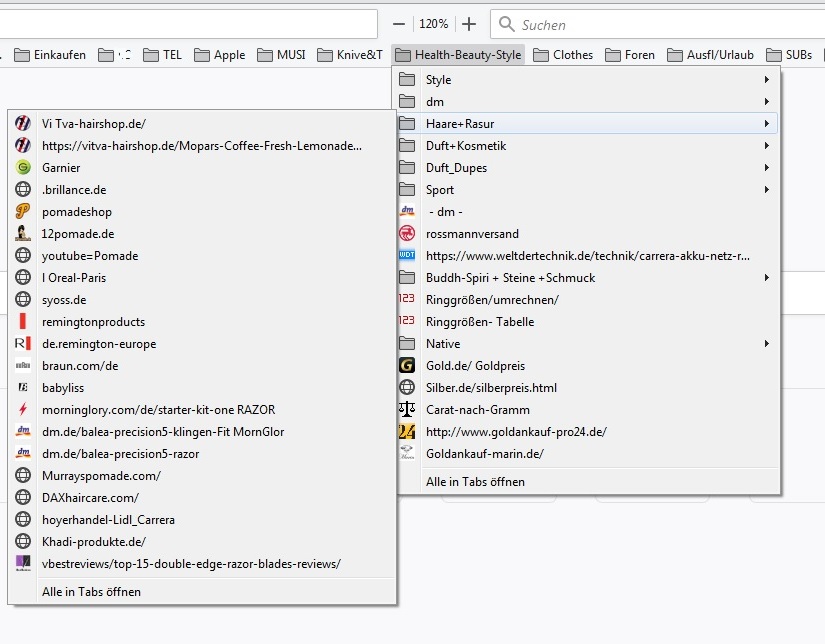The height and width of the screenshot is (644, 825).
Task: Click the red remingtonproducts favicon
Action: pyautogui.click(x=23, y=321)
